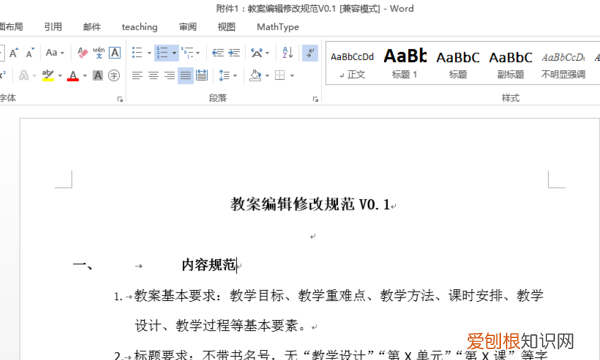Increase paragraph indent
The image size is (600, 360).
(x=234, y=53)
